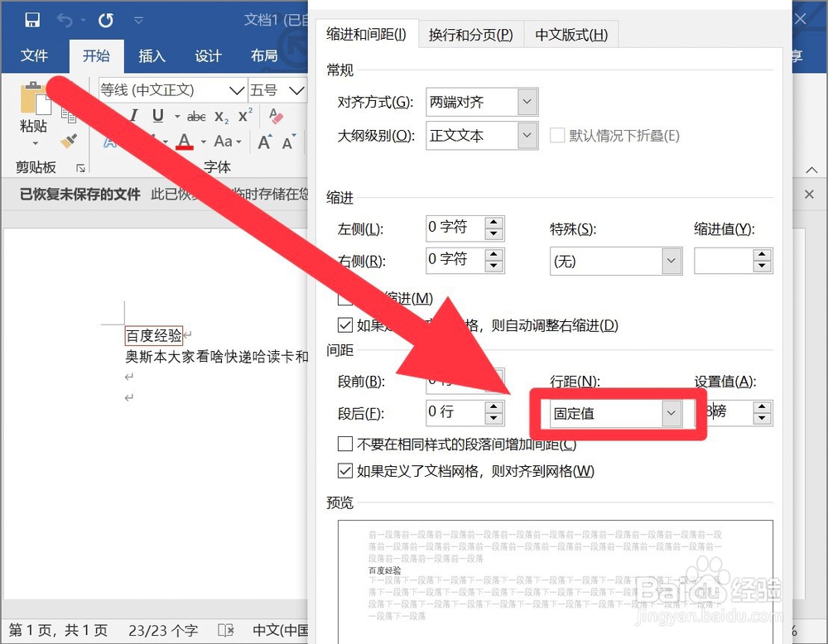Disable 如果定义了文档网格，则对齐到网格(W)
828x644 pixels.
coord(345,471)
